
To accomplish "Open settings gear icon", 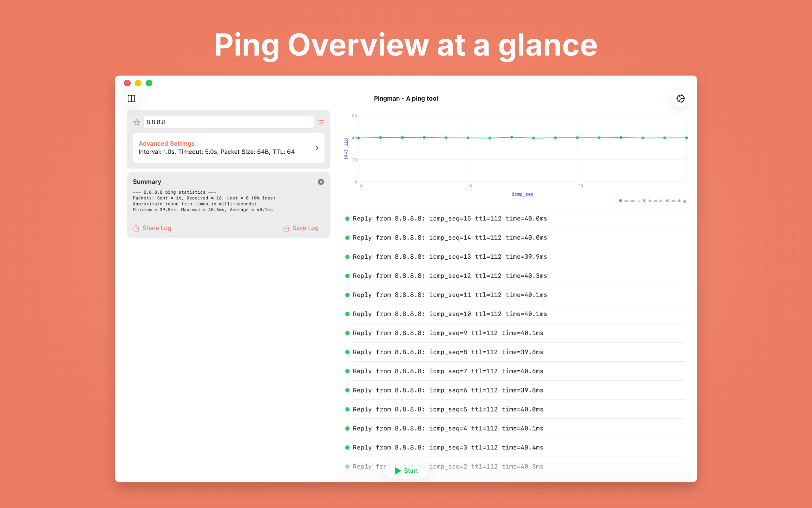I will coord(680,98).
